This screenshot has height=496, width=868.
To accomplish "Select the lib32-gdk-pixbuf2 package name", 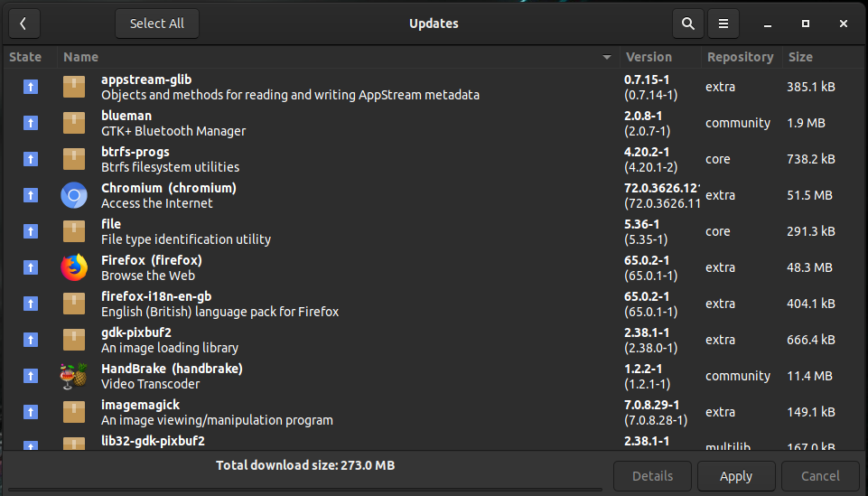I will tap(153, 441).
